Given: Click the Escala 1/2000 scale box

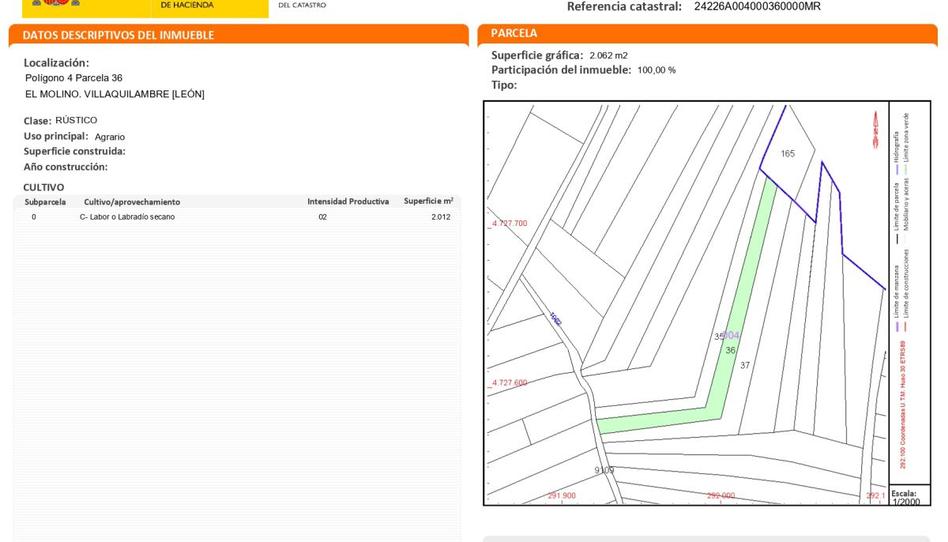Looking at the screenshot, I should 905,496.
